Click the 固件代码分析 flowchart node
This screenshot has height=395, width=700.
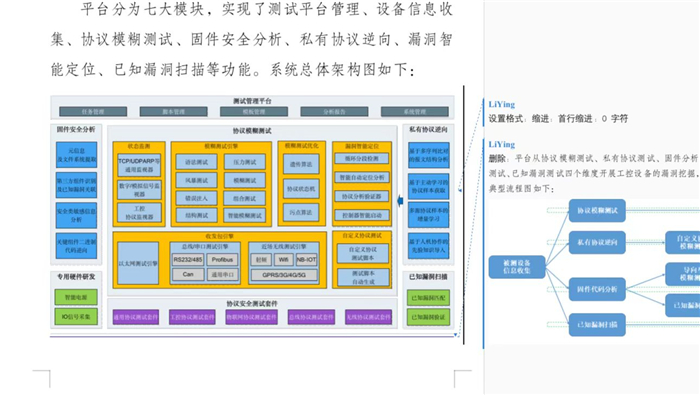coord(597,289)
